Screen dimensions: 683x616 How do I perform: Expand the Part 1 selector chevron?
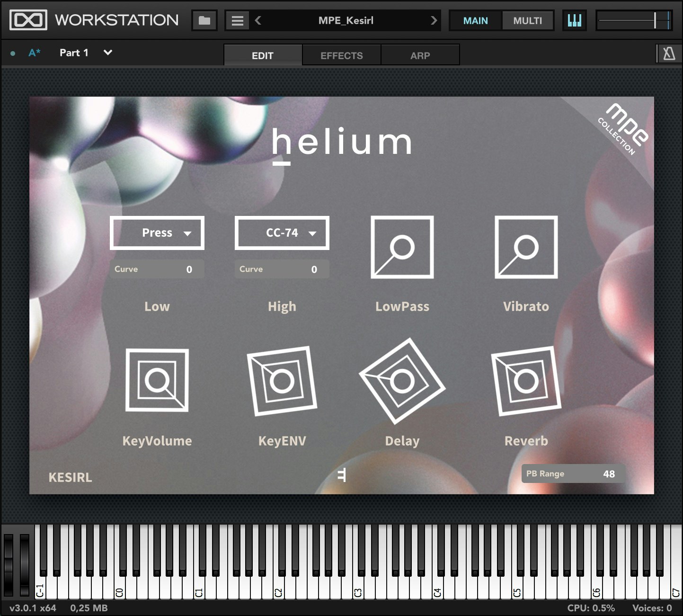(x=108, y=53)
